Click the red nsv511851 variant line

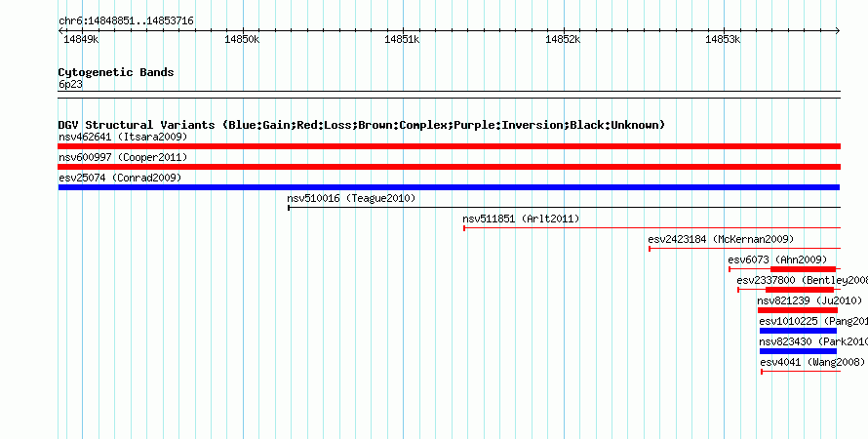pyautogui.click(x=652, y=228)
